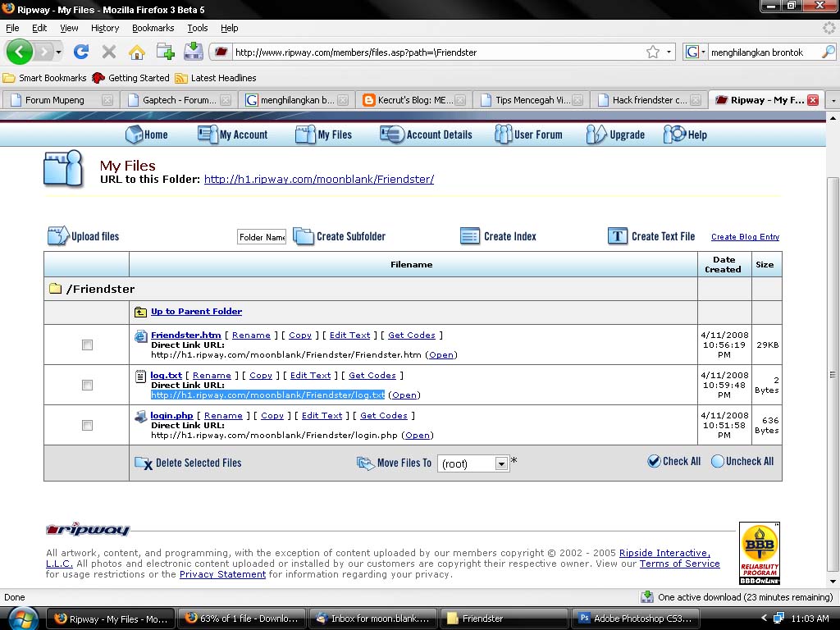Open the Bookmarks menu

tap(153, 28)
